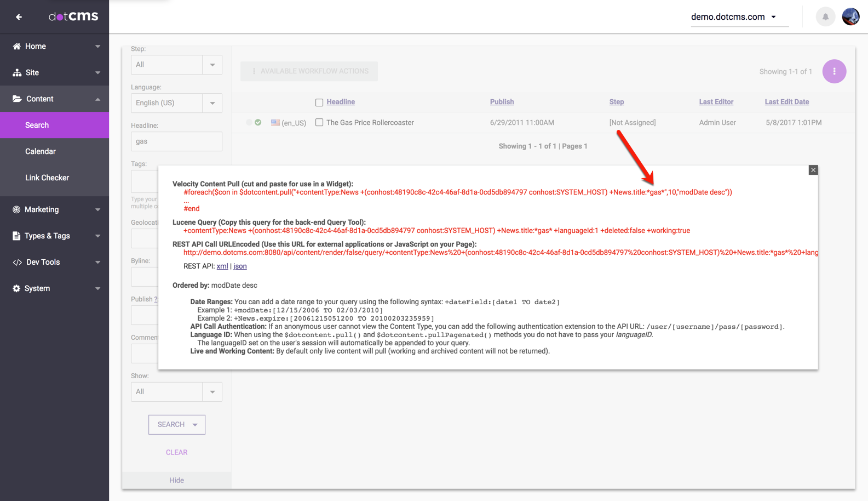Check The Gas Price Rollercoaster row
868x501 pixels.
tap(319, 123)
